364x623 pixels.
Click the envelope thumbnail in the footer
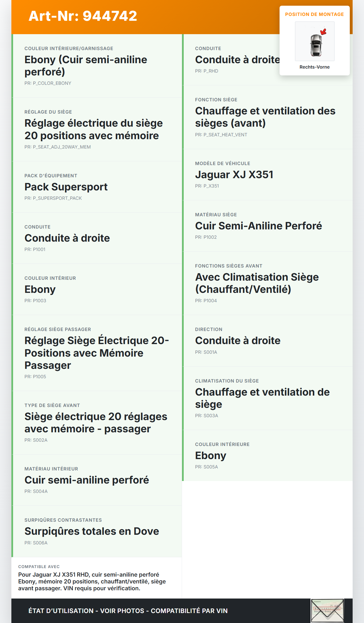click(x=327, y=610)
